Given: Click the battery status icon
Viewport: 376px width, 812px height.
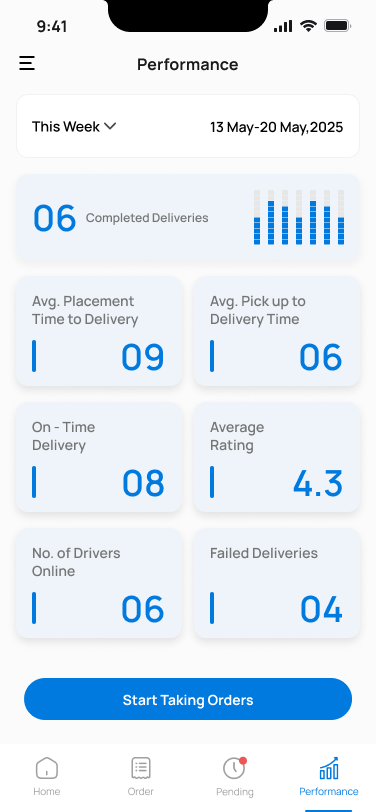Looking at the screenshot, I should [x=337, y=26].
